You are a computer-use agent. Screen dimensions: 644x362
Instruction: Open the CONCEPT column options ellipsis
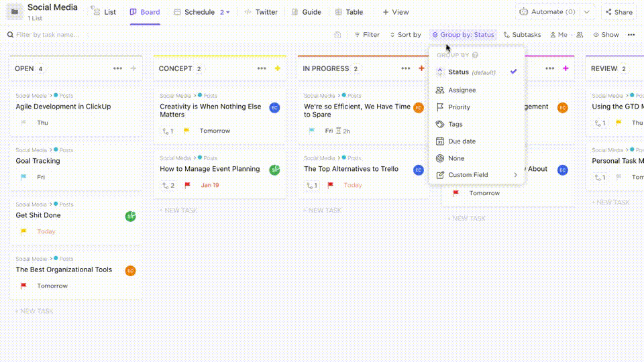(x=262, y=68)
